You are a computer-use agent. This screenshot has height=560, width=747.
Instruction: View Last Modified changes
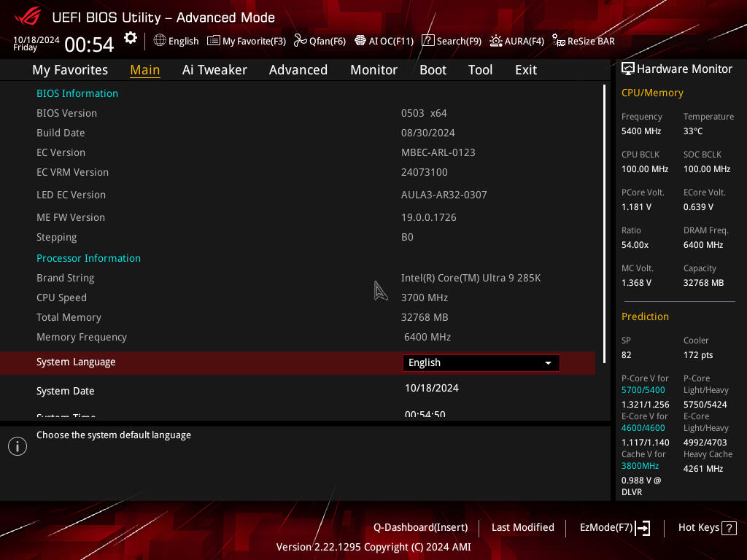[x=522, y=528]
